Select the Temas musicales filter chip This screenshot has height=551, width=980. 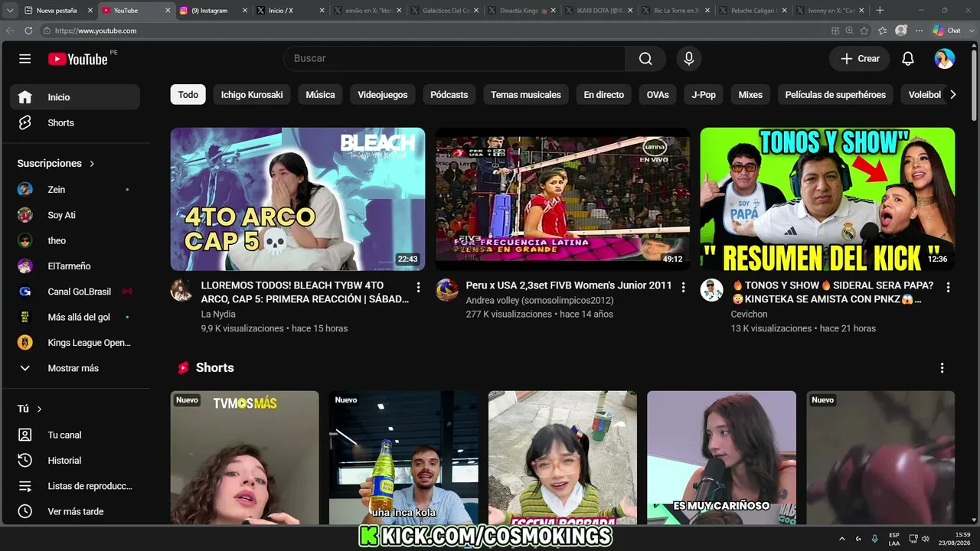point(526,95)
